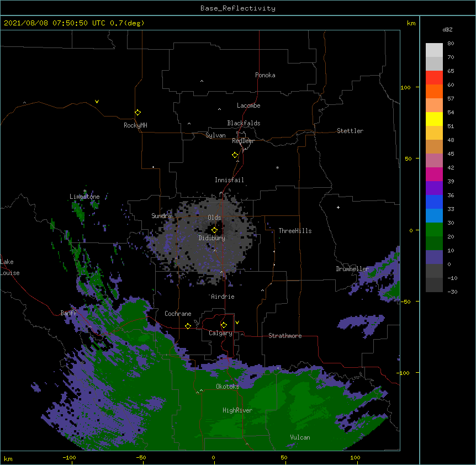This screenshot has height=465, width=476.
Task: Click the km label at top right
Action: 411,23
